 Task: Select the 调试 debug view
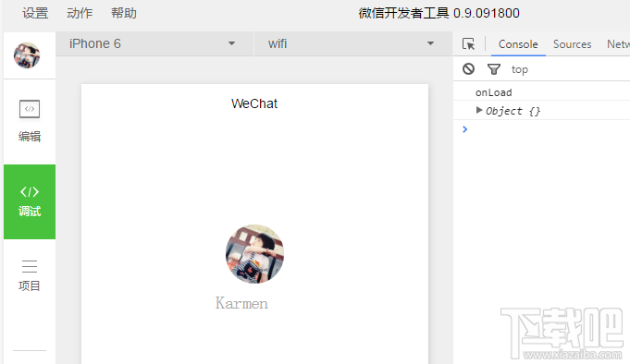tap(30, 201)
